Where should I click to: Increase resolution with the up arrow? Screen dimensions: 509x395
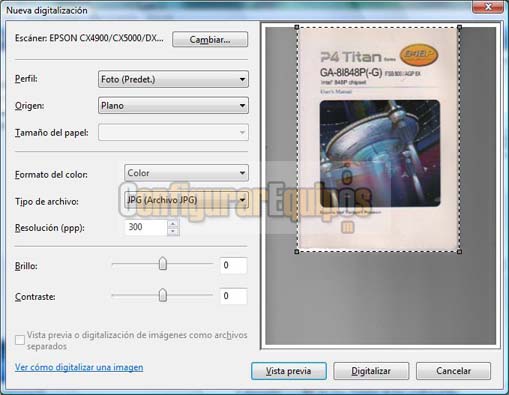coord(173,224)
